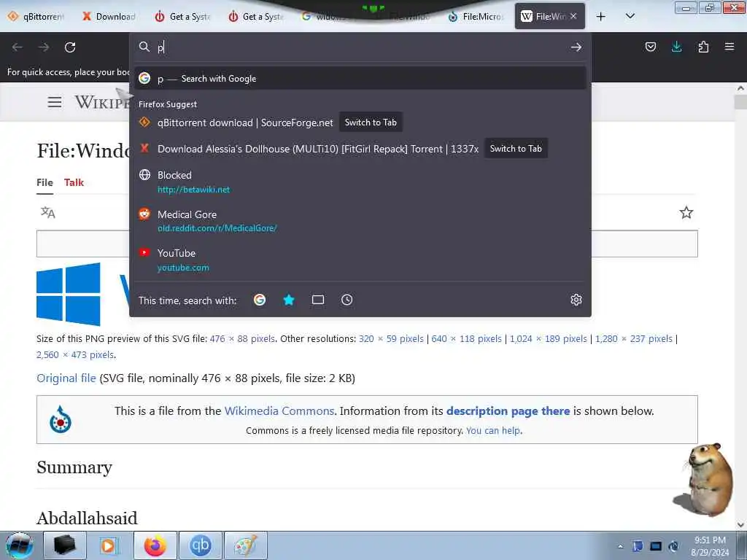This screenshot has width=747, height=560.
Task: Switch to the qBittorrent browser tab
Action: [35, 17]
